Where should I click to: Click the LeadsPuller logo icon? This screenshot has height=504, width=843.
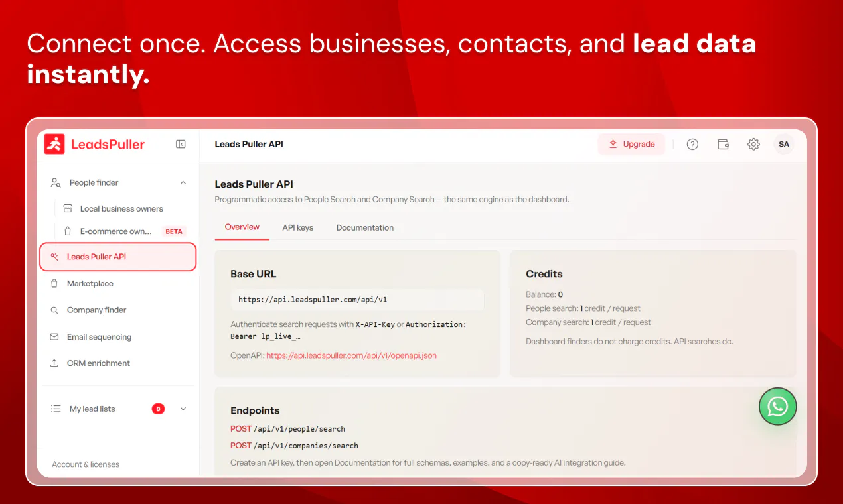[54, 144]
